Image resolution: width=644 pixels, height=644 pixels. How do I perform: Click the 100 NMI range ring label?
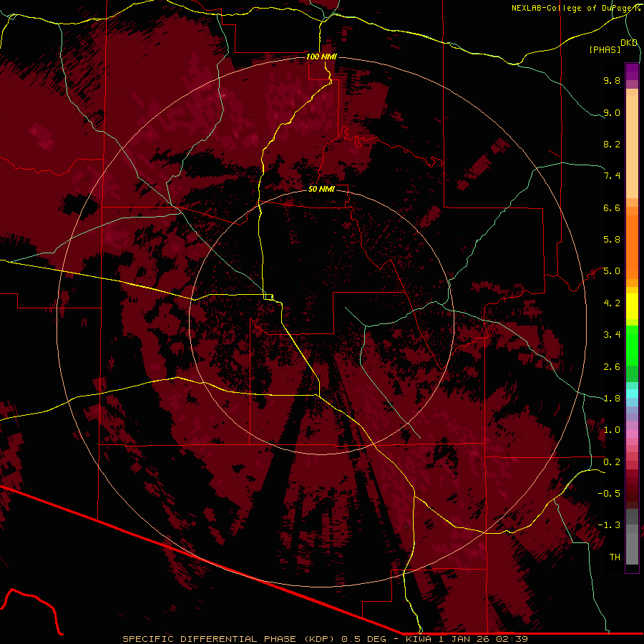point(321,57)
